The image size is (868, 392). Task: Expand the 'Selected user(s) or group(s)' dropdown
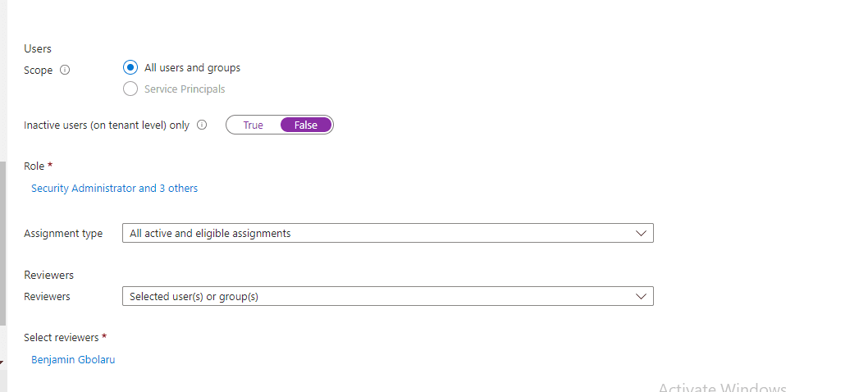(x=387, y=297)
